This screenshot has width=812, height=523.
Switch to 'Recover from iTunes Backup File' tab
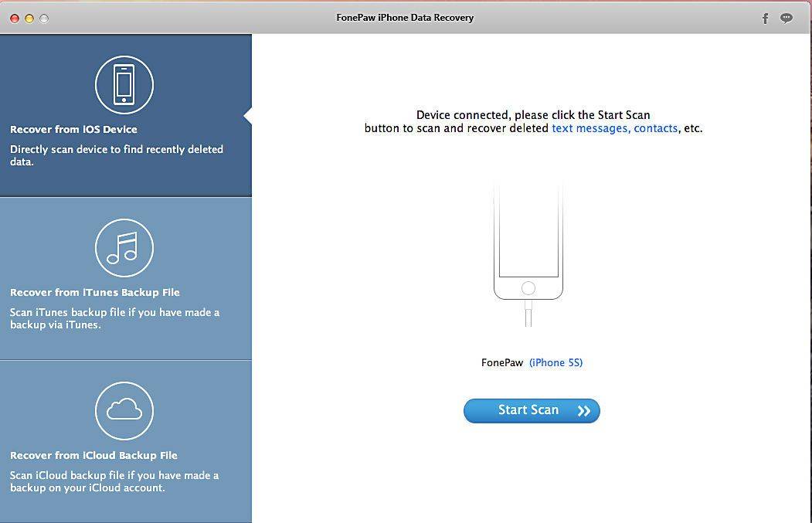point(94,292)
